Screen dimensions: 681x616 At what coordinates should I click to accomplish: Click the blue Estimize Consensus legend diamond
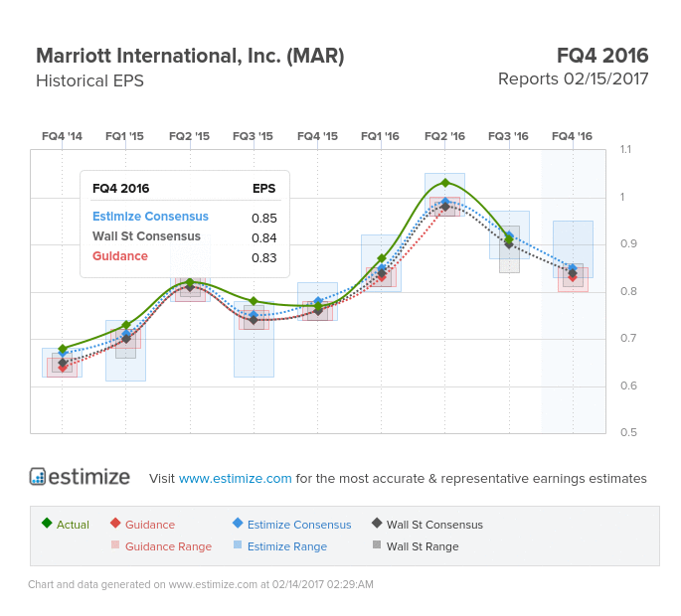click(x=238, y=523)
